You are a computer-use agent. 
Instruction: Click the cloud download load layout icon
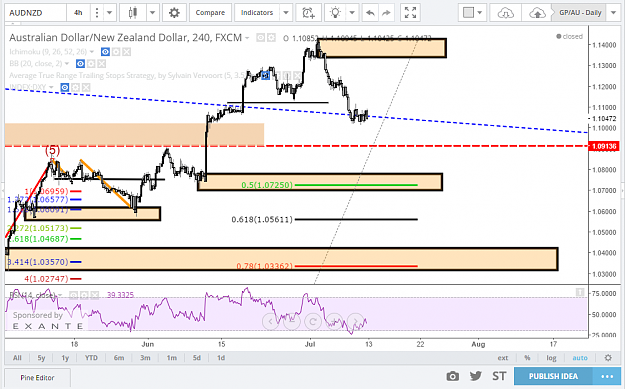click(505, 13)
